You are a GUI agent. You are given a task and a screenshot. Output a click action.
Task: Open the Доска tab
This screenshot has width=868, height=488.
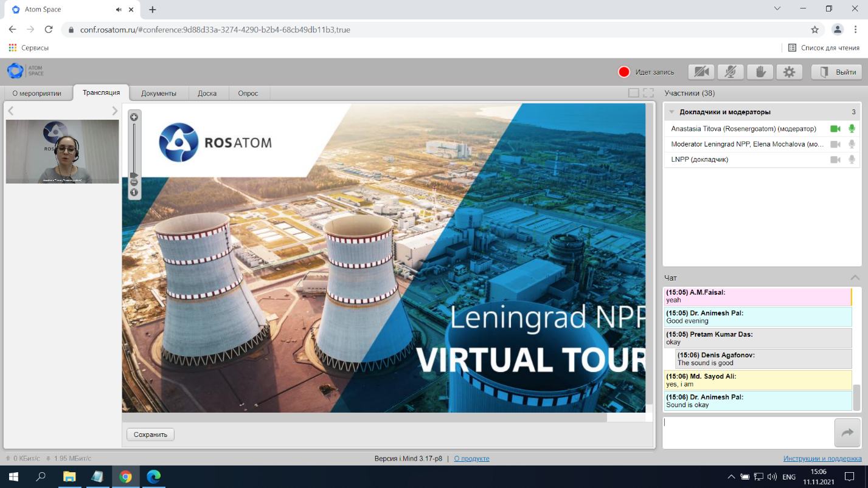pyautogui.click(x=207, y=93)
